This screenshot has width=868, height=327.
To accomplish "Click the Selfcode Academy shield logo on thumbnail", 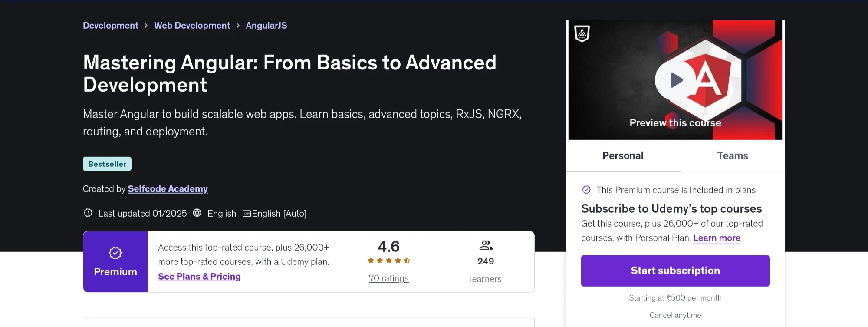I will [582, 33].
